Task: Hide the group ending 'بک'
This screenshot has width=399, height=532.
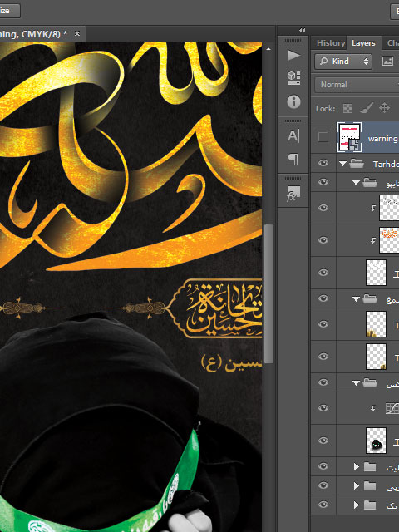Action: [323, 505]
